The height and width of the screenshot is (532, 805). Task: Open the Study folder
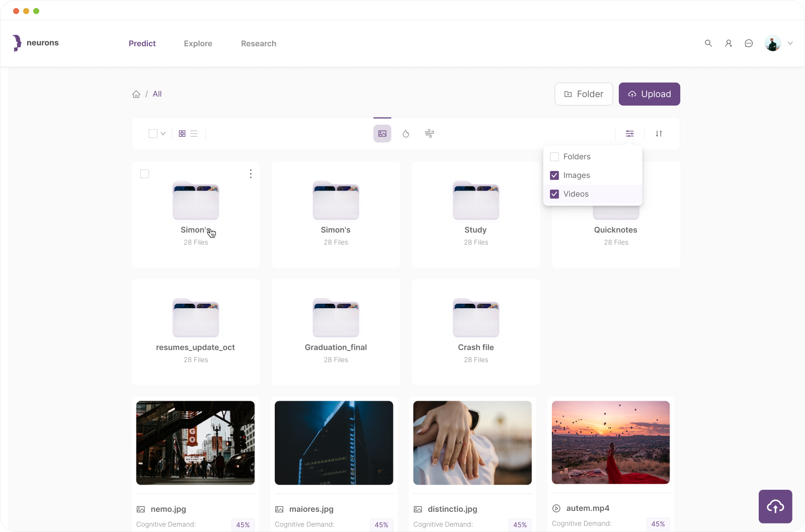(x=476, y=215)
